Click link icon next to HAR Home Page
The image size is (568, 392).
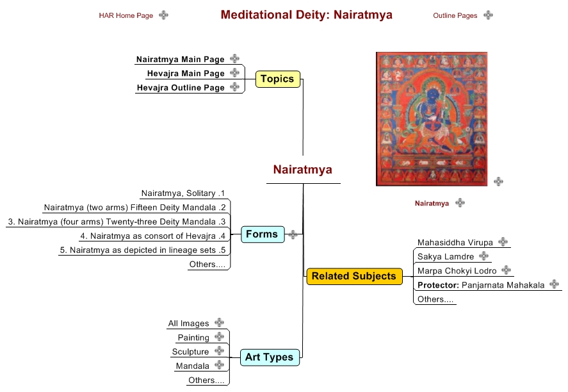pos(164,15)
